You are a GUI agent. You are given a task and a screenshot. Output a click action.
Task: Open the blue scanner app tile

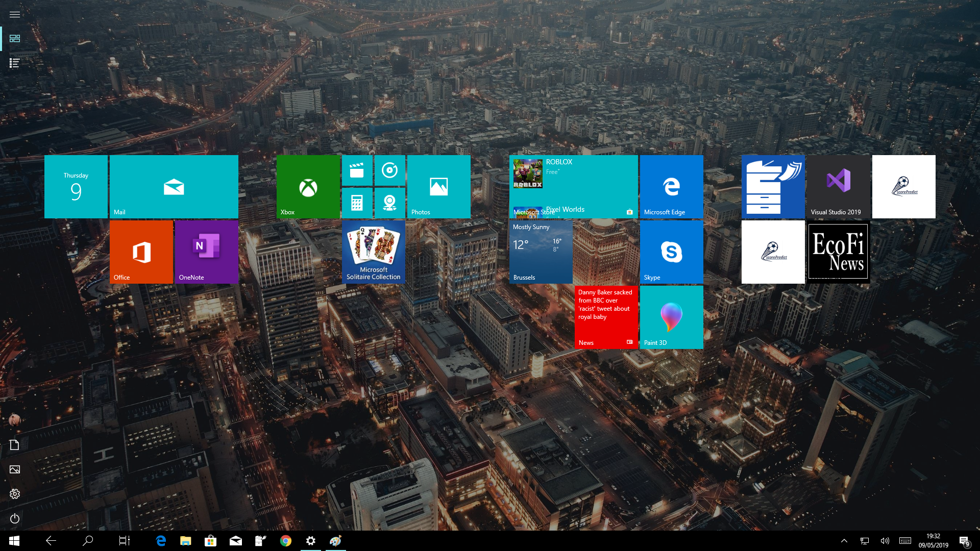[773, 187]
